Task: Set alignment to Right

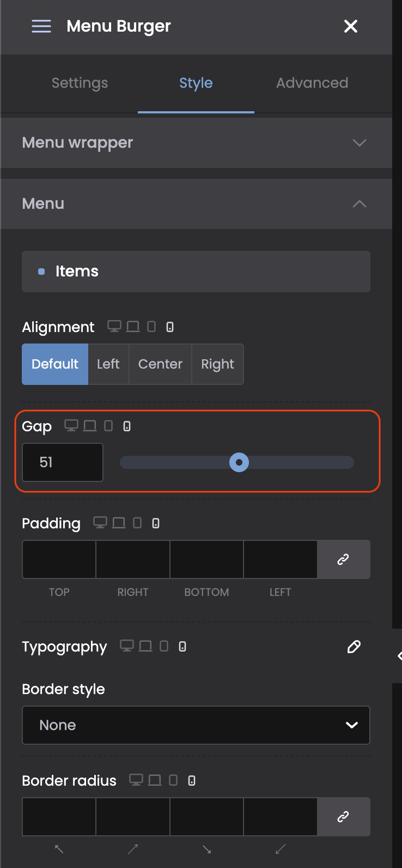Action: click(x=217, y=364)
